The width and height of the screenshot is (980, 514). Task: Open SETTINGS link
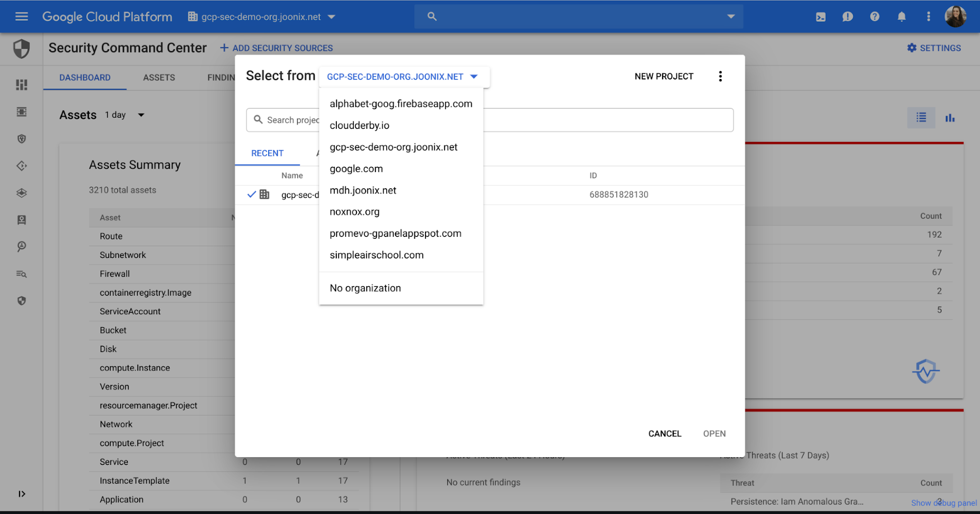pos(934,48)
